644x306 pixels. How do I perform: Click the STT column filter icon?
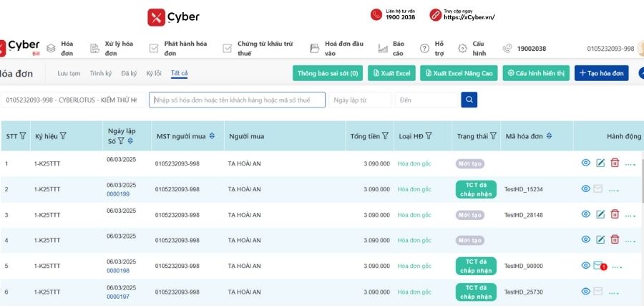coord(23,136)
